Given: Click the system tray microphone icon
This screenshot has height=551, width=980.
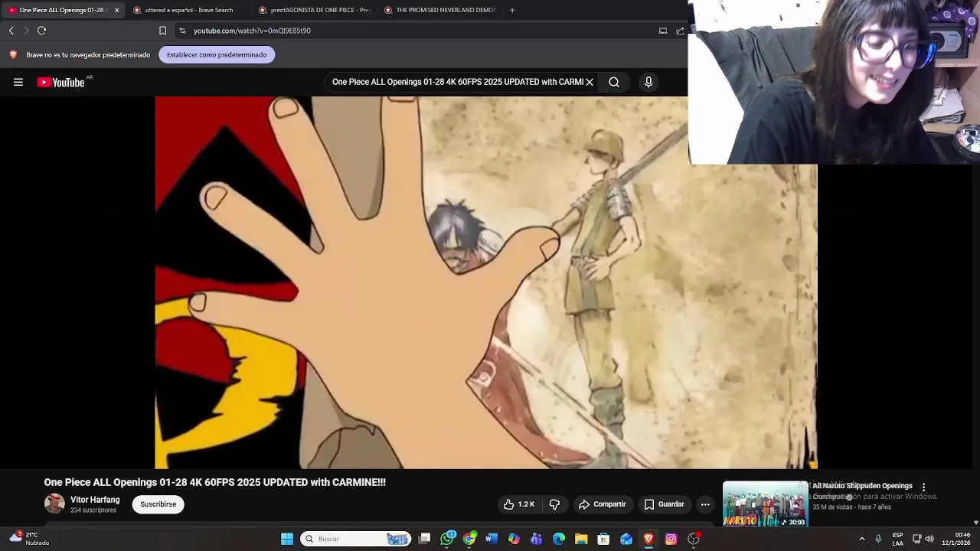Looking at the screenshot, I should 878,539.
